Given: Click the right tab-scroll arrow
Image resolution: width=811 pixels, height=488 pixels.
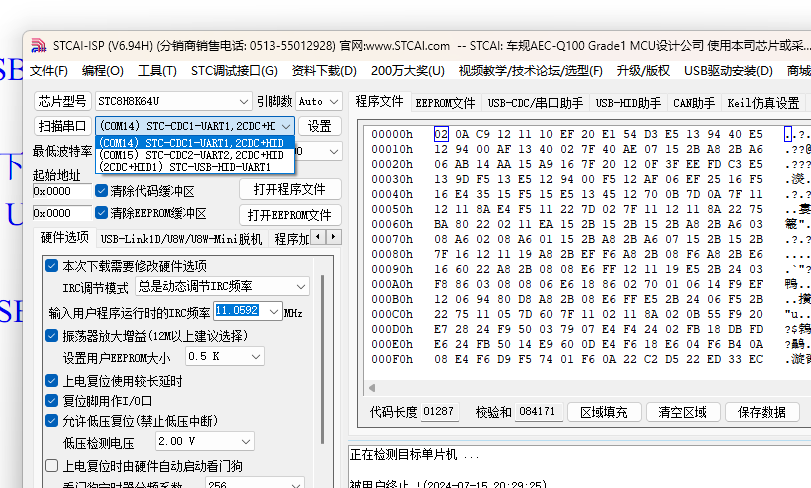Looking at the screenshot, I should coord(334,237).
